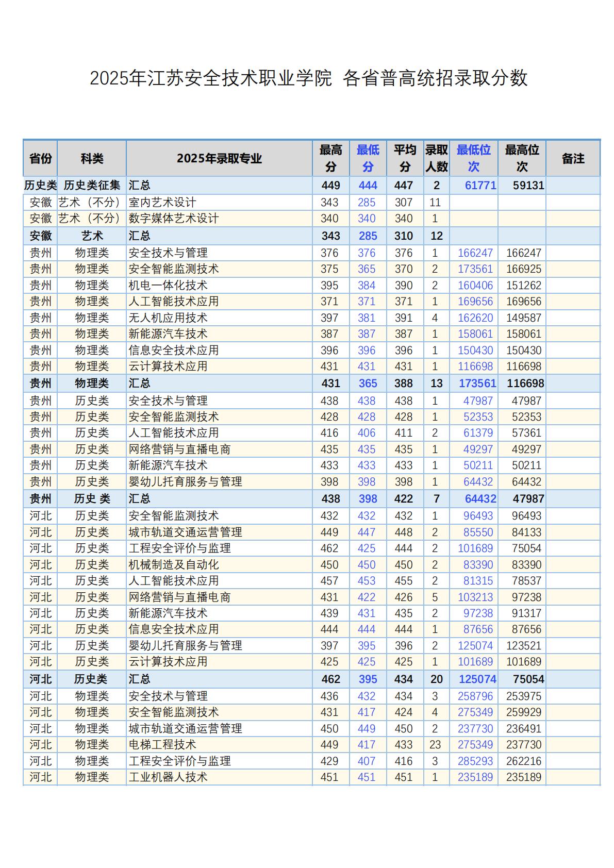Click the 平均分 column header
The width and height of the screenshot is (614, 868).
point(405,158)
